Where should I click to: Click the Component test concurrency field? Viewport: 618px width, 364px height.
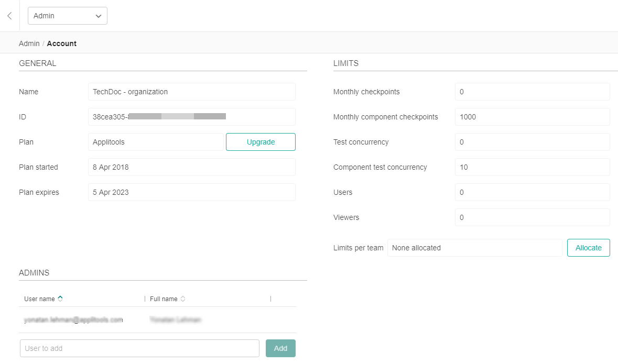532,167
